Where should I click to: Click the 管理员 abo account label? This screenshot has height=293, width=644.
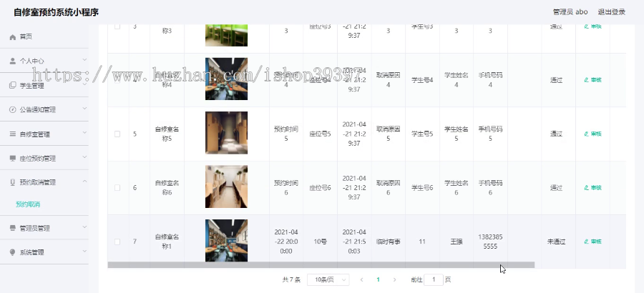(x=570, y=12)
